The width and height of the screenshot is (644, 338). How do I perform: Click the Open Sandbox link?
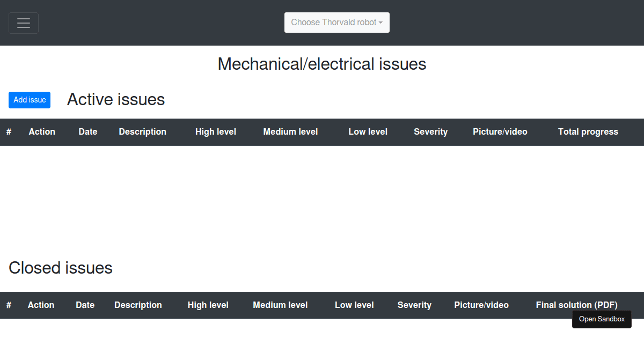pos(602,319)
